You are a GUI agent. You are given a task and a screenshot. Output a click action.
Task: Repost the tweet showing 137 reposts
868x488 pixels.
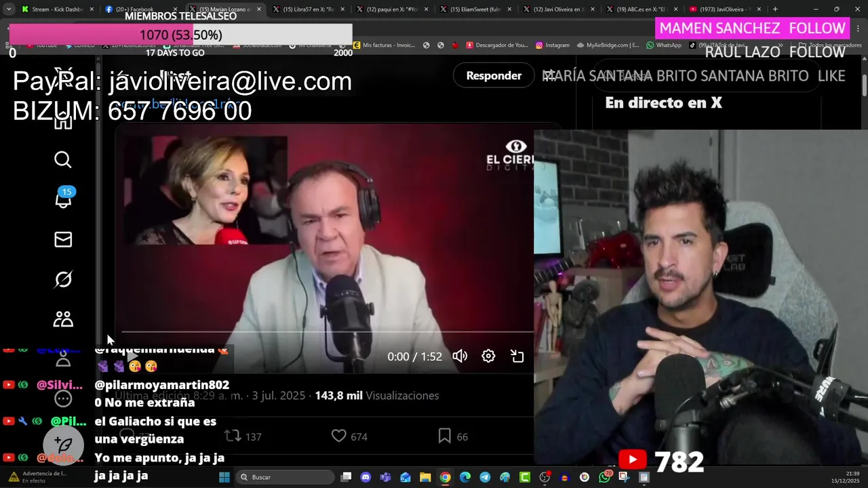coord(233,436)
